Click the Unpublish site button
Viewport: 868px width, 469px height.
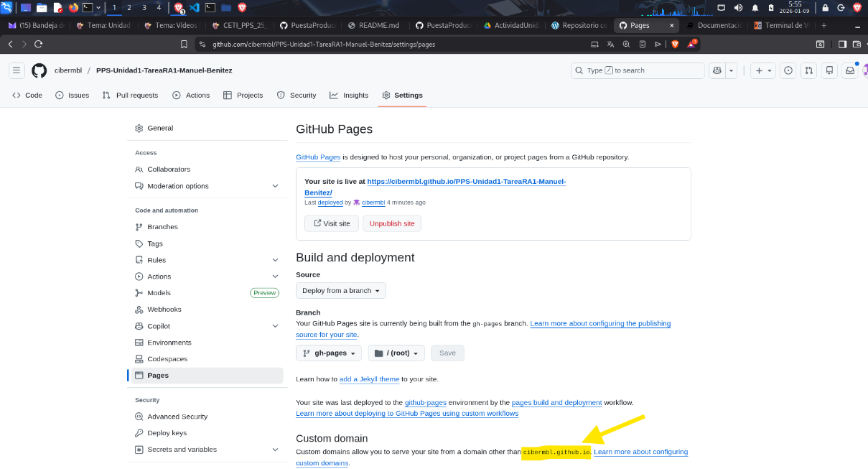coord(392,223)
